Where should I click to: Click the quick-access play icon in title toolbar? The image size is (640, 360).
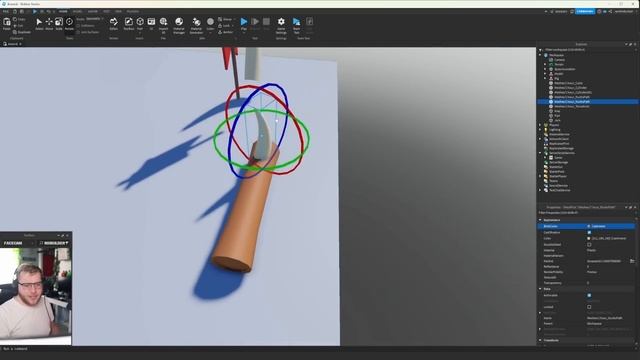pyautogui.click(x=35, y=11)
